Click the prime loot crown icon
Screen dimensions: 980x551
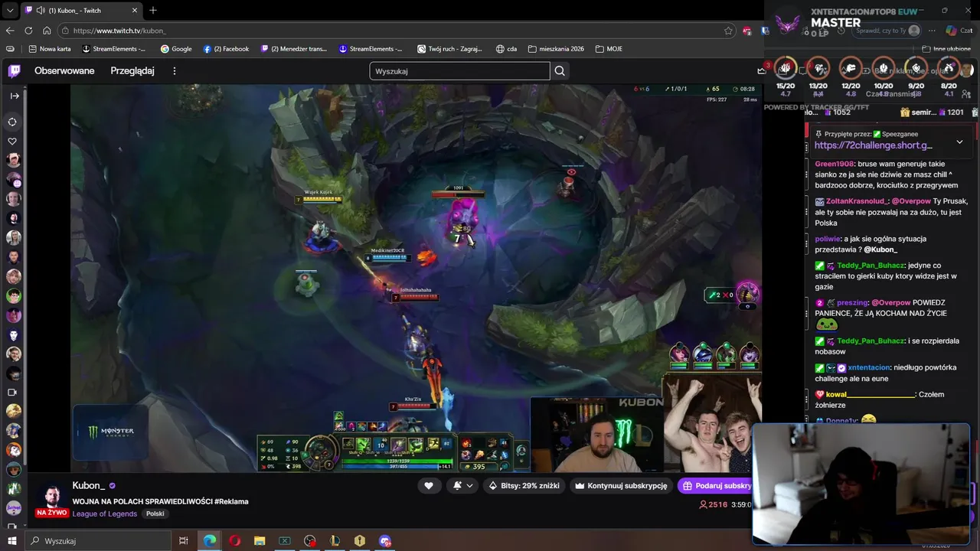[761, 71]
